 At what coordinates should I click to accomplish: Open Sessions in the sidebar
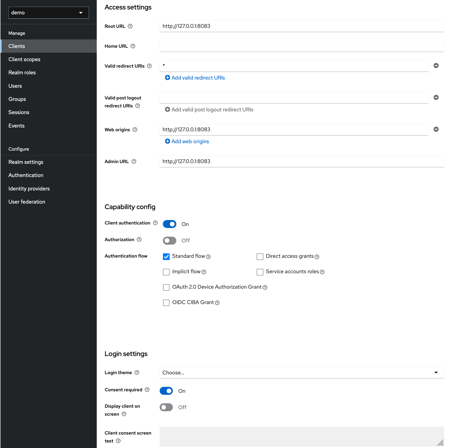click(48, 112)
